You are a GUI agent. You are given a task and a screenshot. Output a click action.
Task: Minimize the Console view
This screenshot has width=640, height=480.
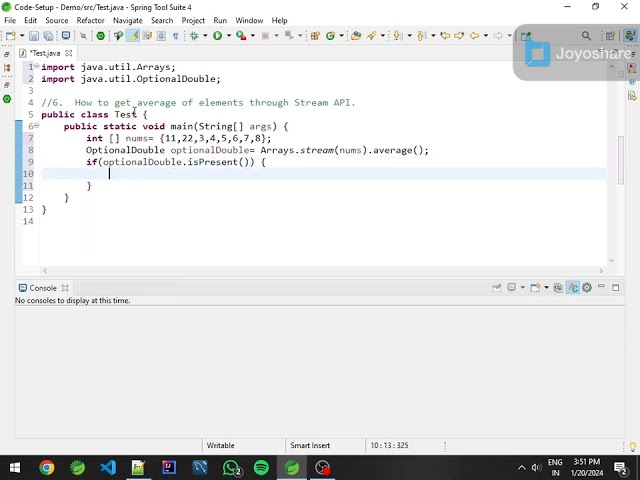601,287
